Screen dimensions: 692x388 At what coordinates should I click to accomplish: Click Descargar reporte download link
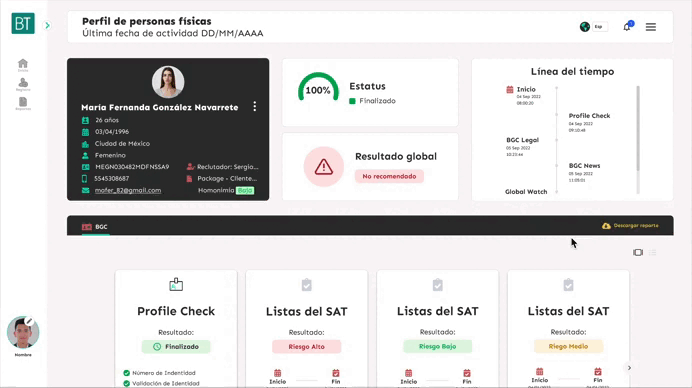pyautogui.click(x=630, y=226)
